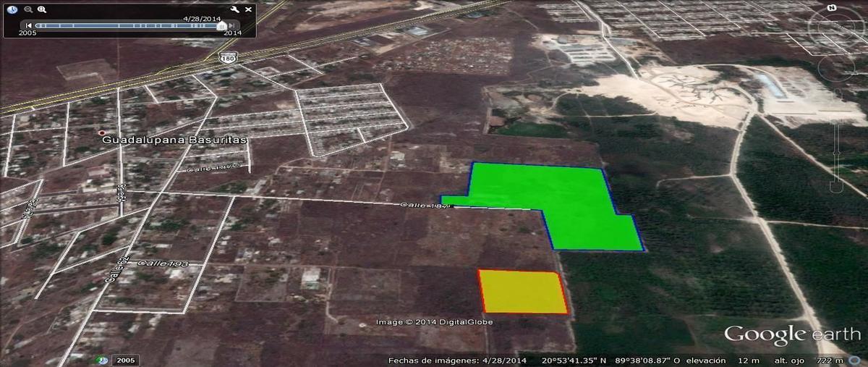Click the 2014 end label on time slider
This screenshot has width=868, height=367.
(231, 33)
